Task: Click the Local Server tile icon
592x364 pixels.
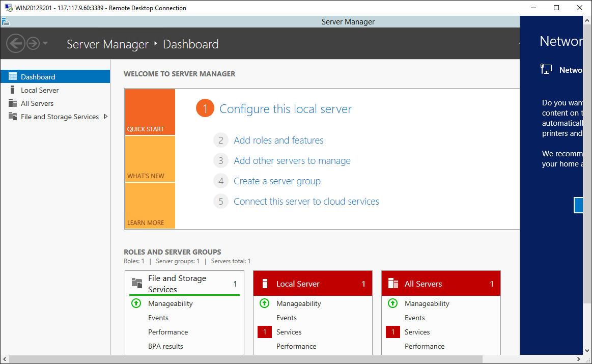Action: [x=265, y=284]
